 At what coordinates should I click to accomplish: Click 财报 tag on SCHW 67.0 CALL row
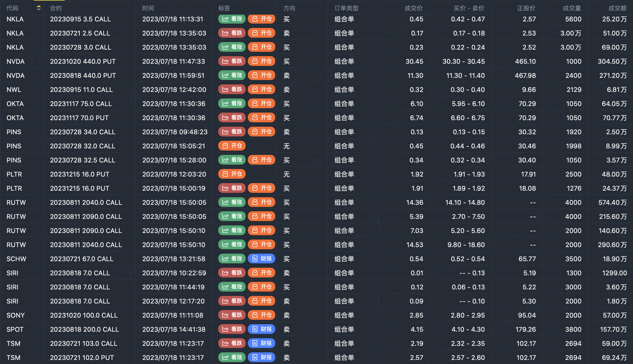(262, 259)
